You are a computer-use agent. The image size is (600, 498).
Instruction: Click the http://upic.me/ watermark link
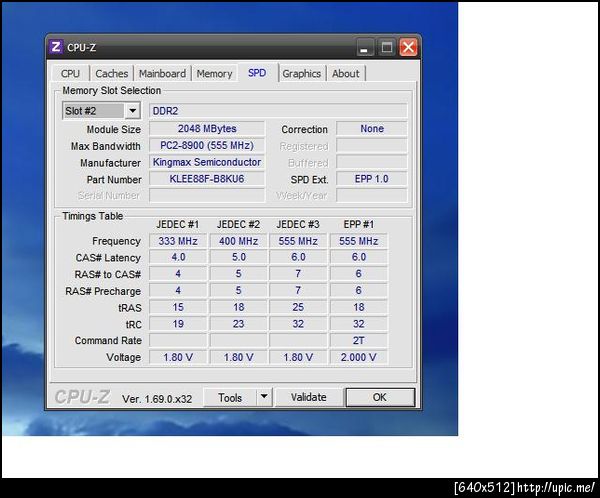pyautogui.click(x=556, y=487)
